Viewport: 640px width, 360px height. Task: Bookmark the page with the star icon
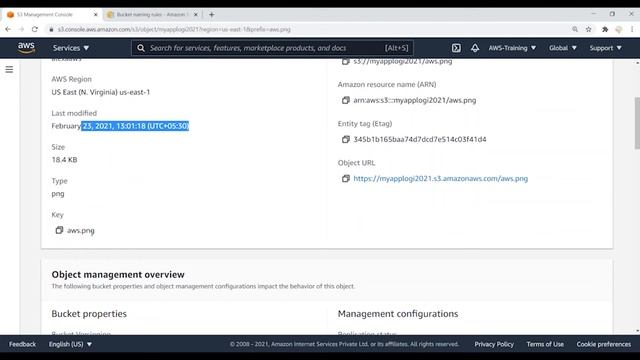pos(589,29)
